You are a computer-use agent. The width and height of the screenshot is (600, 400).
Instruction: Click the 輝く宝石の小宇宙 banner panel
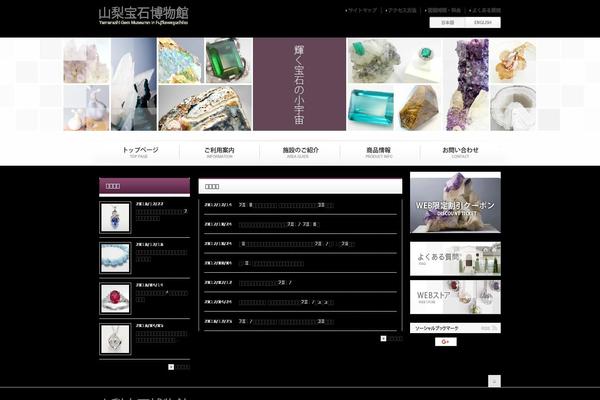(x=300, y=84)
